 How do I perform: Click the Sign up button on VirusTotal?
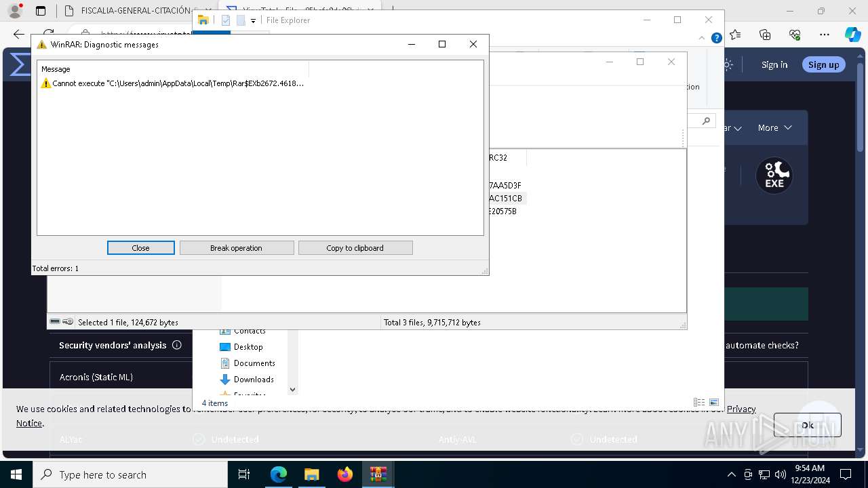824,64
